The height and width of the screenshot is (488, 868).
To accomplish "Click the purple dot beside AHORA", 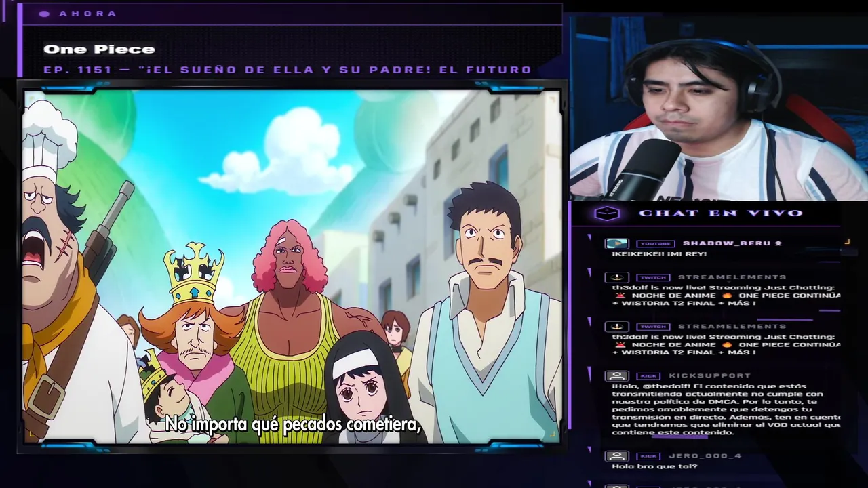I will [45, 14].
